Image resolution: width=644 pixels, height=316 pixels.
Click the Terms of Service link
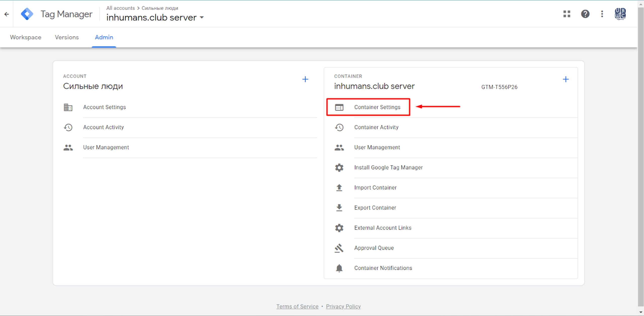[297, 306]
